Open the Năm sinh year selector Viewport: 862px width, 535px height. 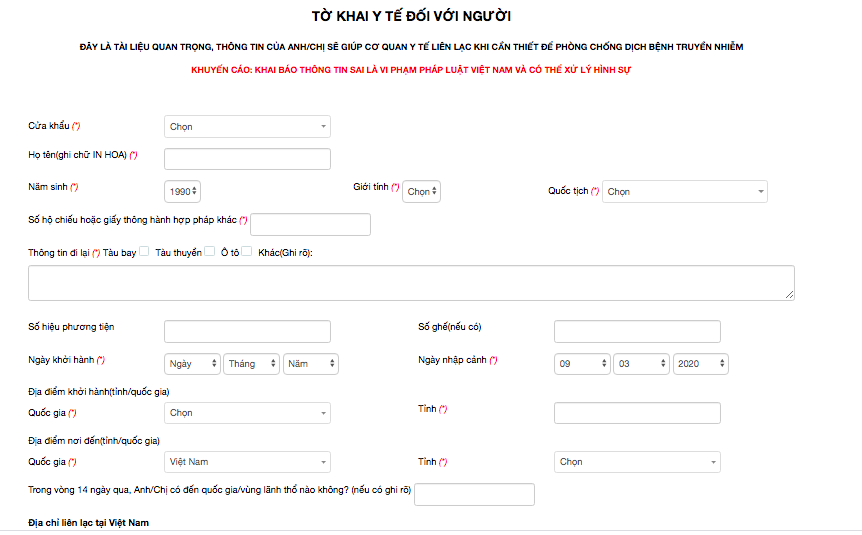182,191
